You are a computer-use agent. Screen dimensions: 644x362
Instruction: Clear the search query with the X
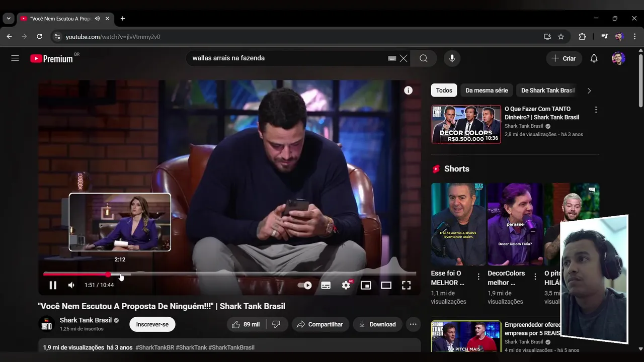[404, 58]
